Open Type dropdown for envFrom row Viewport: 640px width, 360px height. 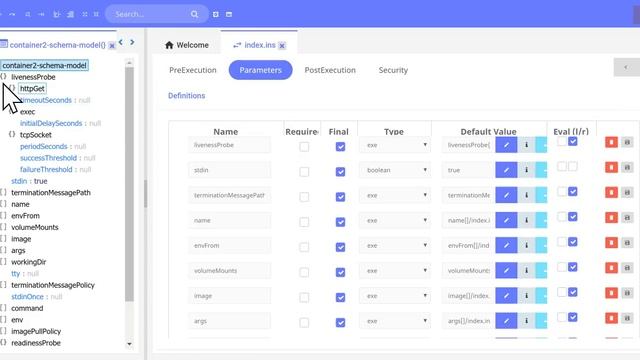pyautogui.click(x=395, y=245)
